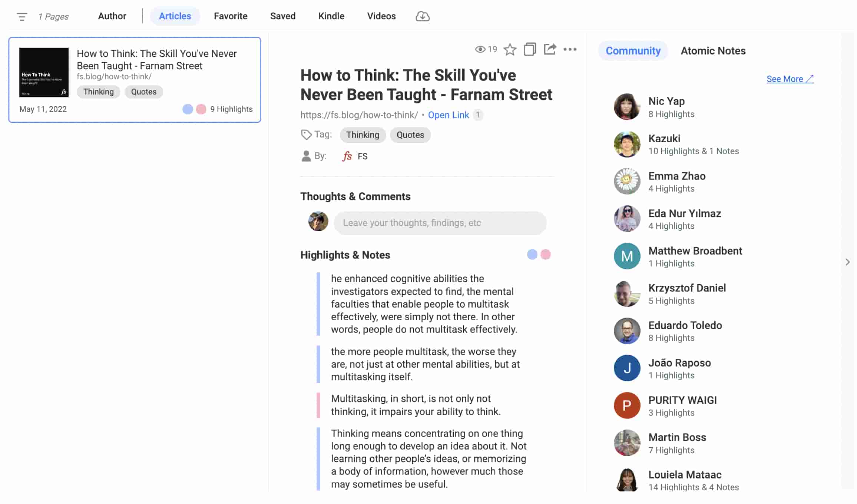This screenshot has width=857, height=504.
Task: Filter by blue highlight color in Highlights & Notes
Action: pyautogui.click(x=532, y=255)
